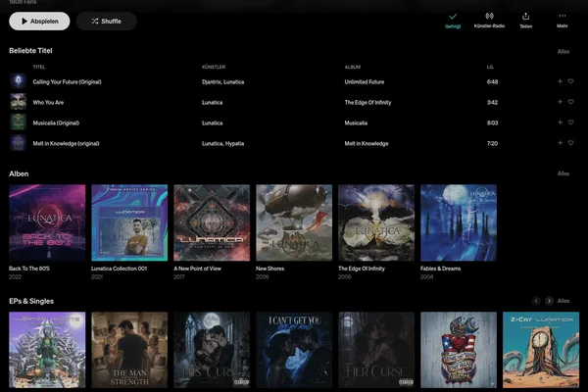Open Lunatica Collection 001 album cover
This screenshot has width=588, height=392.
click(129, 222)
